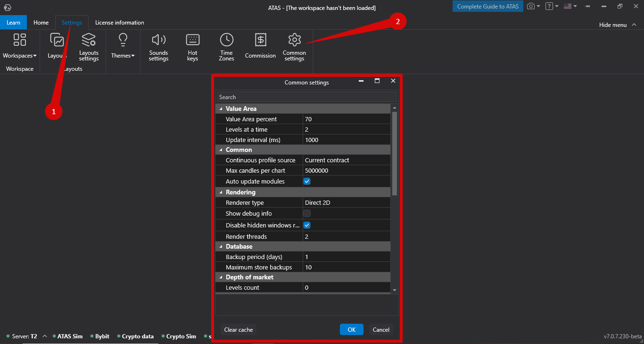Click Crypto data connection status

tap(135, 336)
